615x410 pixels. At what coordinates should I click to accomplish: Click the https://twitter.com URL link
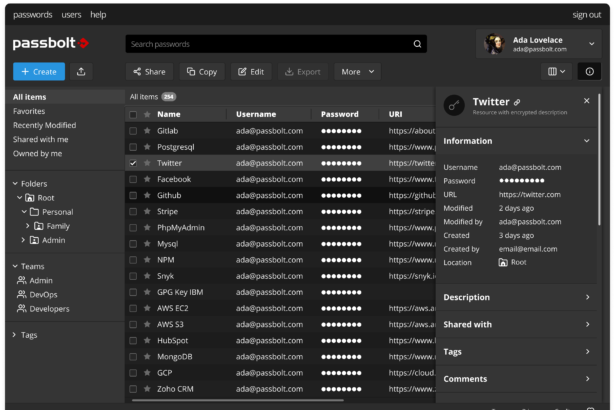(x=529, y=195)
